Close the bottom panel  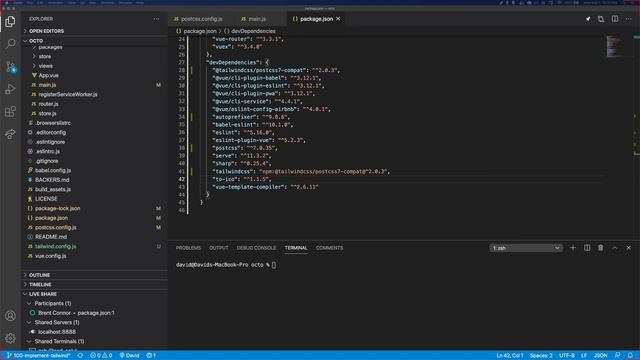point(629,248)
